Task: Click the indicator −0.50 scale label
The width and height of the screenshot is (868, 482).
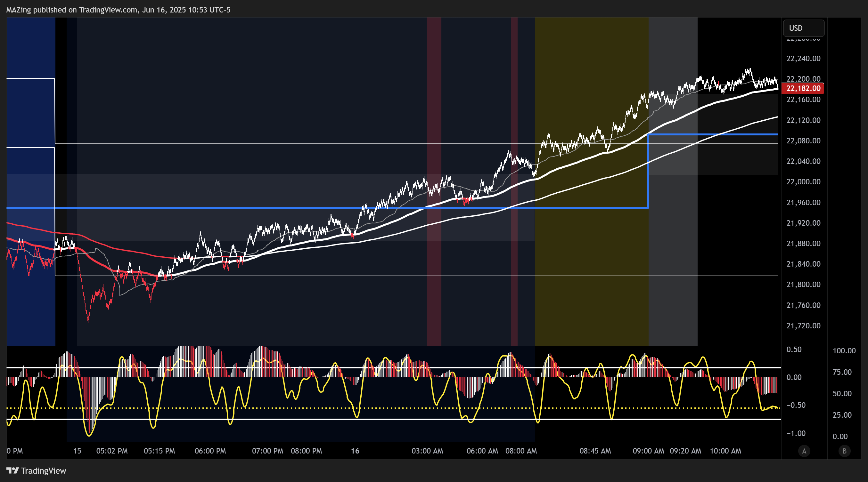Action: point(795,405)
